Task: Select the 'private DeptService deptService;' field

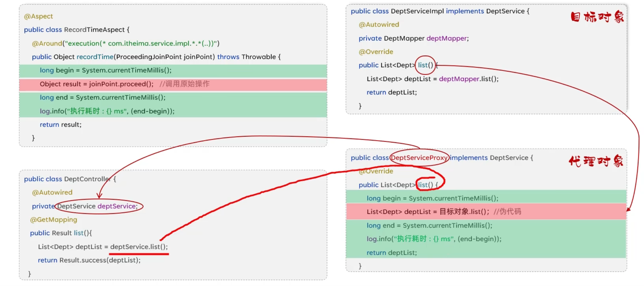Action: pyautogui.click(x=85, y=206)
